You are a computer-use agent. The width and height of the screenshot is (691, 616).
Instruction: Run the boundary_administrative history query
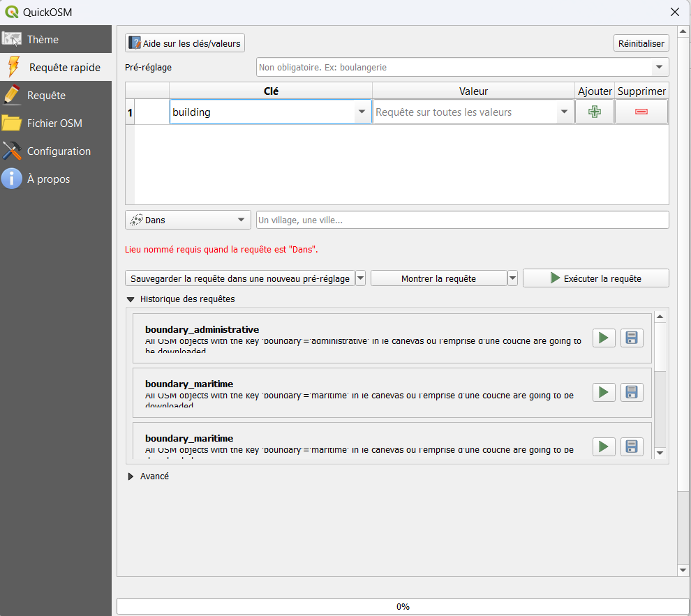pyautogui.click(x=604, y=338)
